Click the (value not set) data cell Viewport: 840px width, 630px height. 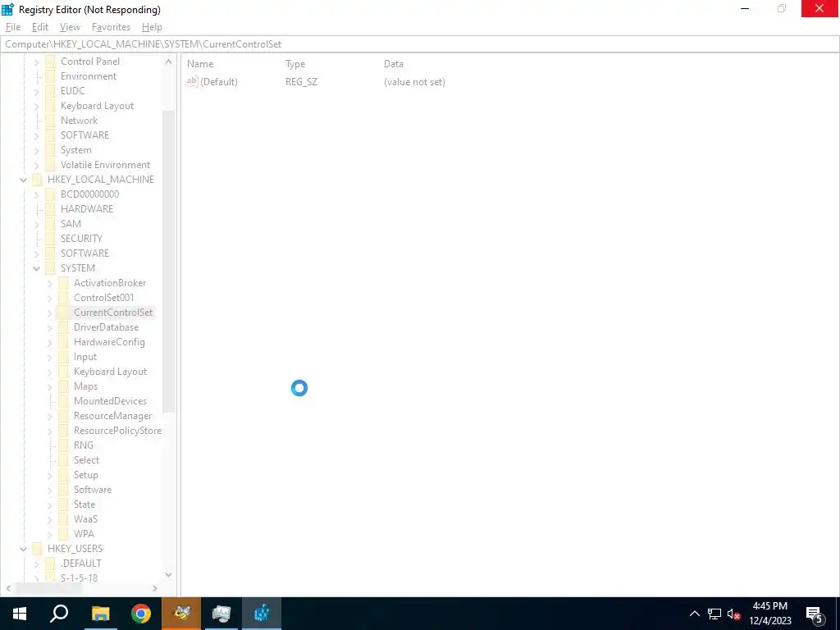point(414,82)
